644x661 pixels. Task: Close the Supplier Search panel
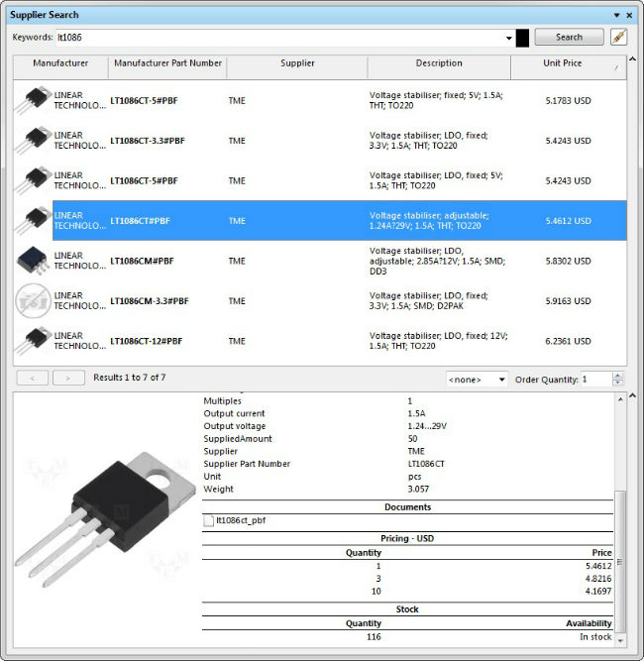click(629, 15)
